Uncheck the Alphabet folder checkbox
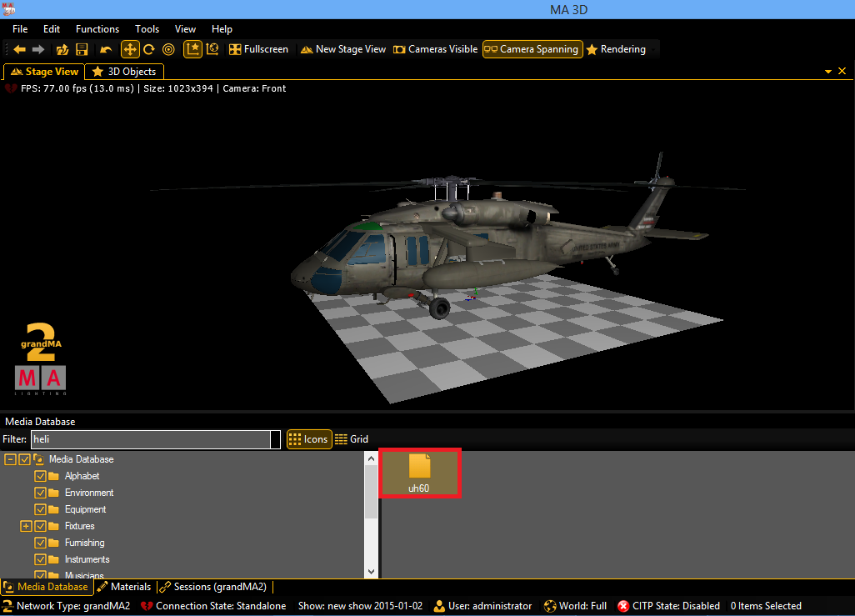855x616 pixels. click(40, 476)
